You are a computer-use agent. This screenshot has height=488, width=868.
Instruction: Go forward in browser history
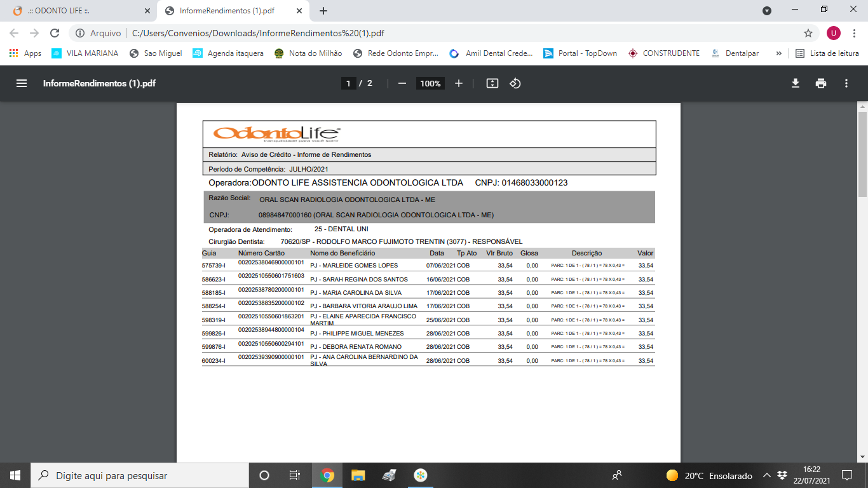(34, 33)
